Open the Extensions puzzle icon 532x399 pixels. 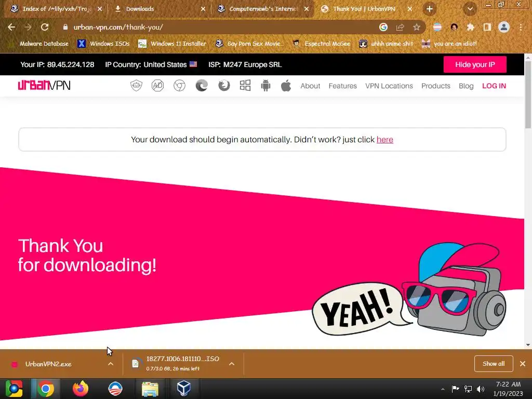(x=471, y=27)
